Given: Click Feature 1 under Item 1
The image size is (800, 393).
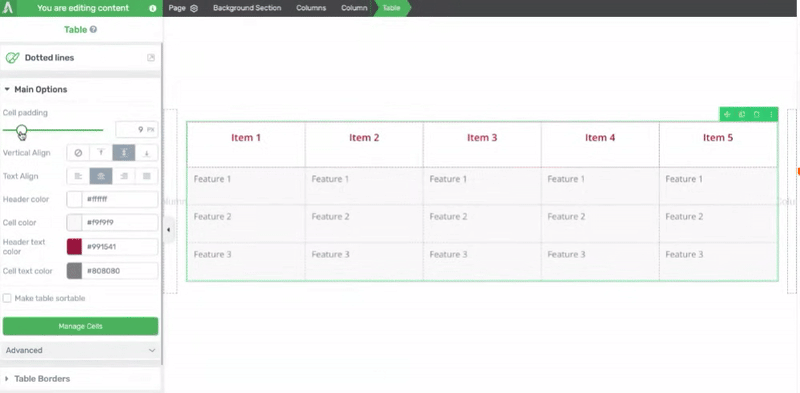Looking at the screenshot, I should click(x=212, y=179).
